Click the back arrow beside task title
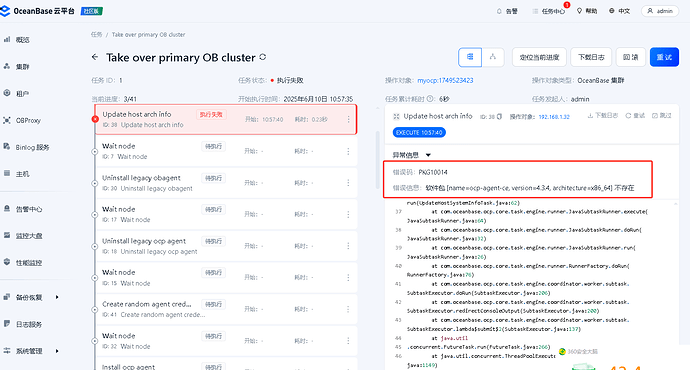This screenshot has width=690, height=370. [x=95, y=57]
